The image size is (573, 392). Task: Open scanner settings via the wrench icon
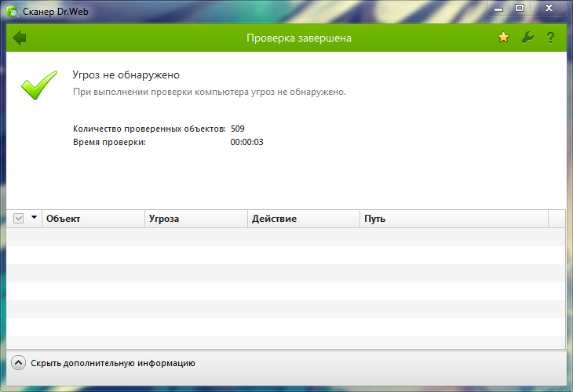[527, 37]
